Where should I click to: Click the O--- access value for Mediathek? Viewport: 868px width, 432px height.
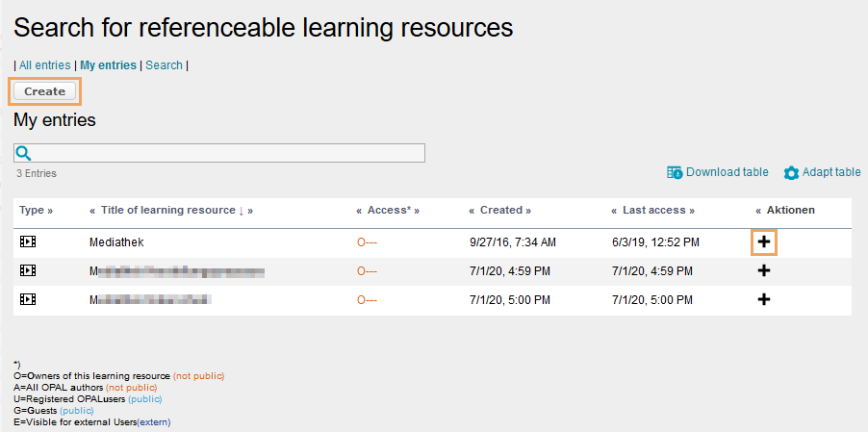(x=367, y=242)
